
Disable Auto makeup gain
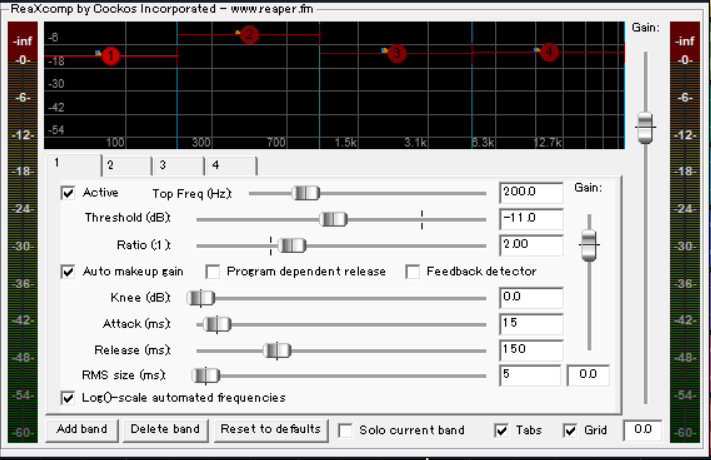click(68, 271)
